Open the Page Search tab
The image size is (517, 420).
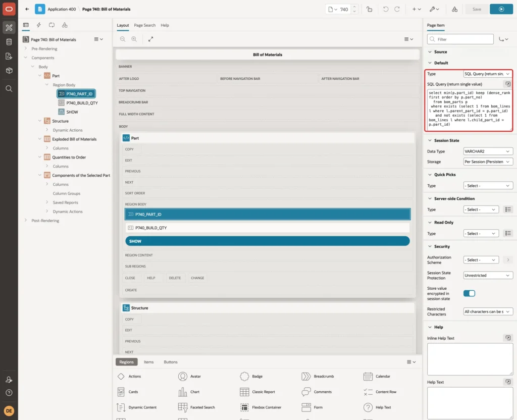(144, 25)
